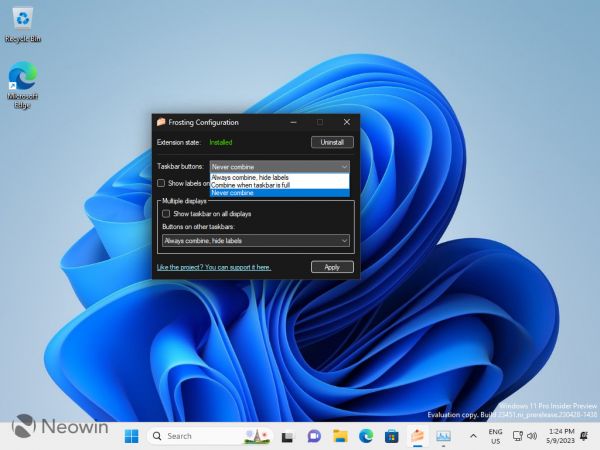Click the Uninstall button
600x450 pixels.
[332, 143]
